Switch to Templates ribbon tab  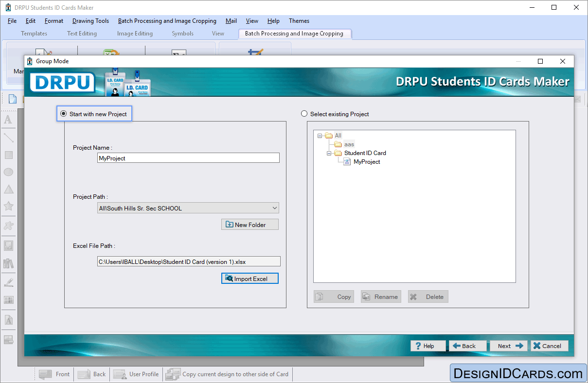pyautogui.click(x=34, y=34)
